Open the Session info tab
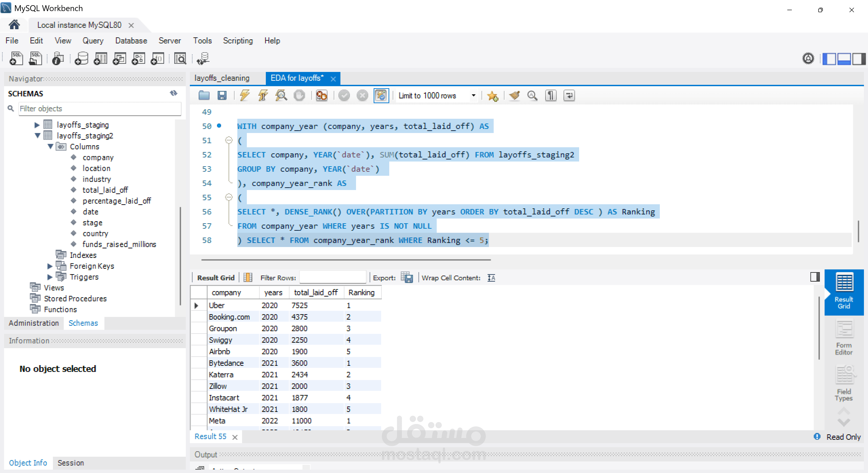The width and height of the screenshot is (868, 473). (71, 463)
